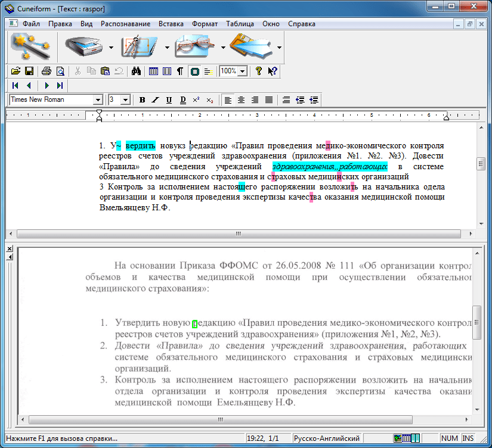492x448 pixels.
Task: Click the list formatting icon
Action: (286, 100)
